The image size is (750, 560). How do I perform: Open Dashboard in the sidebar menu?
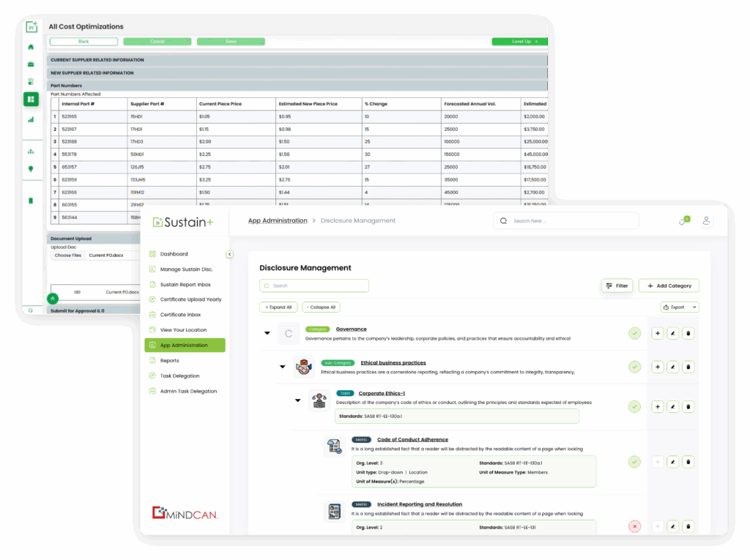(174, 254)
